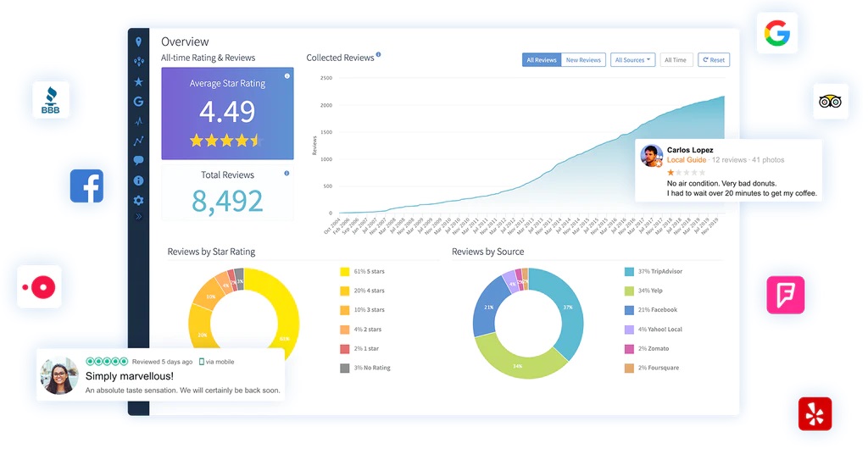Image resolution: width=868 pixels, height=449 pixels.
Task: Click the 8,492 total reviews value
Action: 227,202
